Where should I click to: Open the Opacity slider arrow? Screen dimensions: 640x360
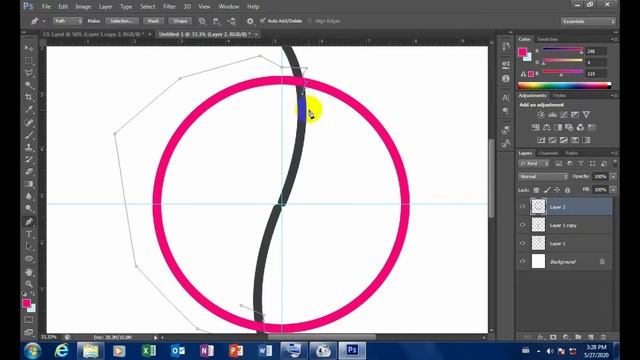click(613, 177)
